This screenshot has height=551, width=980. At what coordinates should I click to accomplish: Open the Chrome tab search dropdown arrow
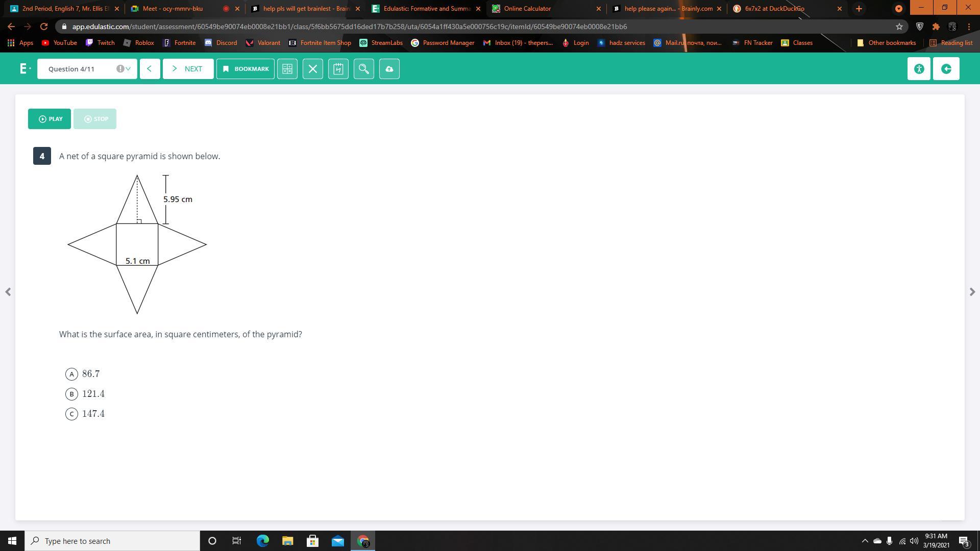point(898,9)
